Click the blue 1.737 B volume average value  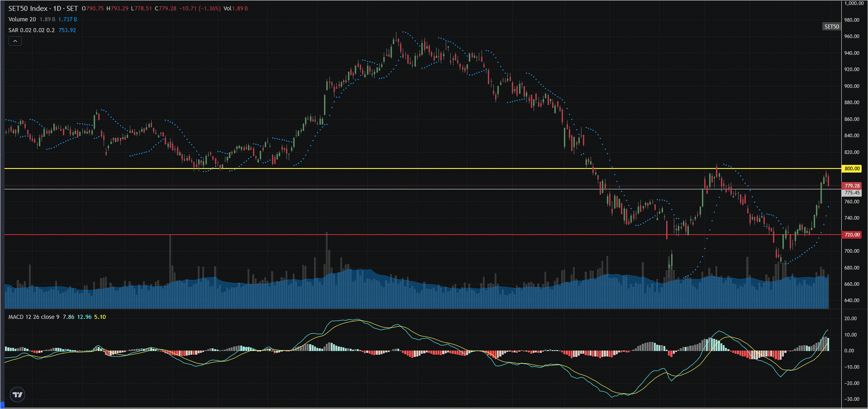[x=67, y=19]
